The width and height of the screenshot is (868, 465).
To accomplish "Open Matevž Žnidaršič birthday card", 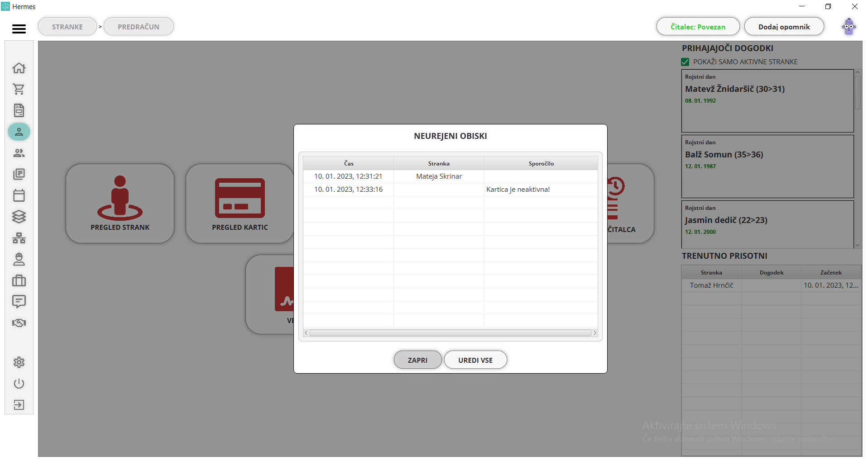I will [767, 101].
